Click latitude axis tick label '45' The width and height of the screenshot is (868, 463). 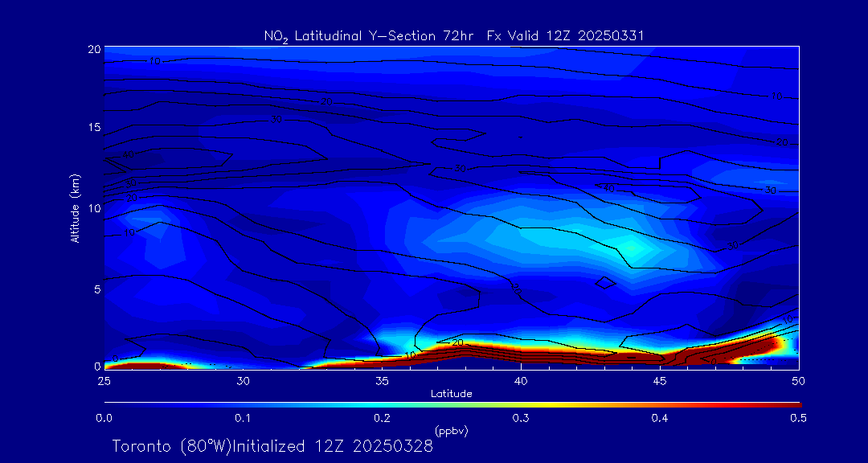point(660,381)
